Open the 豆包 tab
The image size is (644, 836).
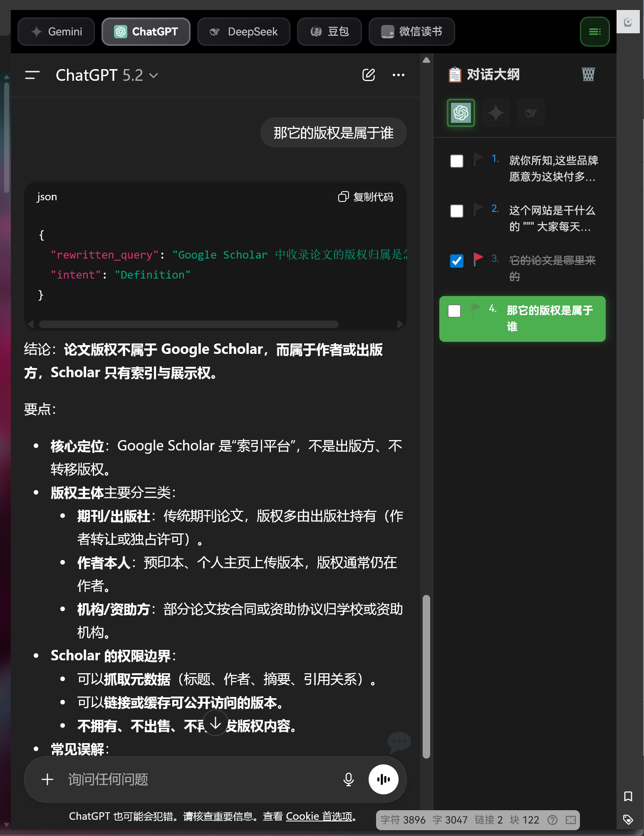329,32
